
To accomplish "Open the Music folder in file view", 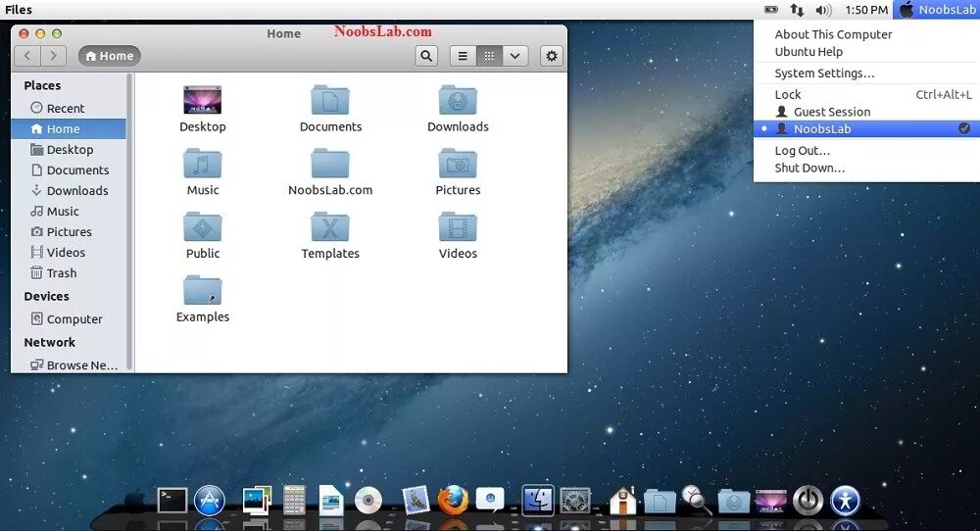I will pos(203,172).
